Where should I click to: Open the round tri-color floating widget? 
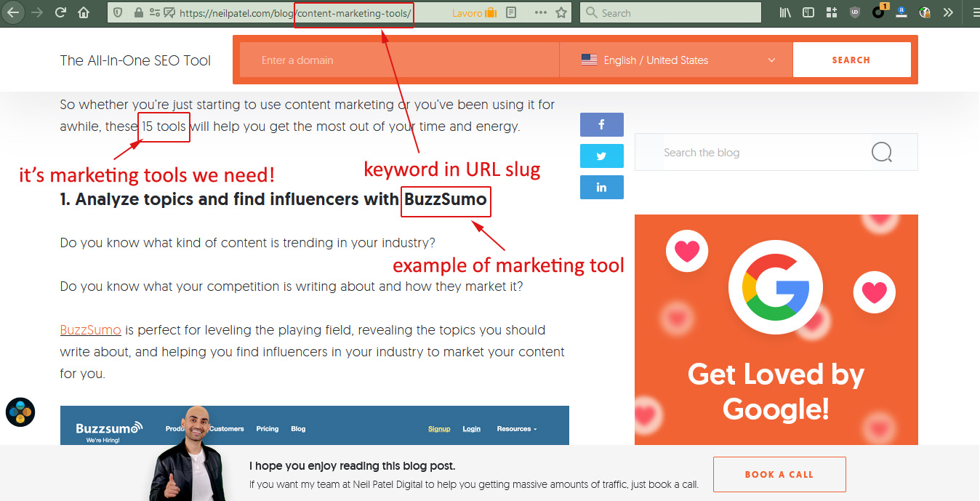20,412
